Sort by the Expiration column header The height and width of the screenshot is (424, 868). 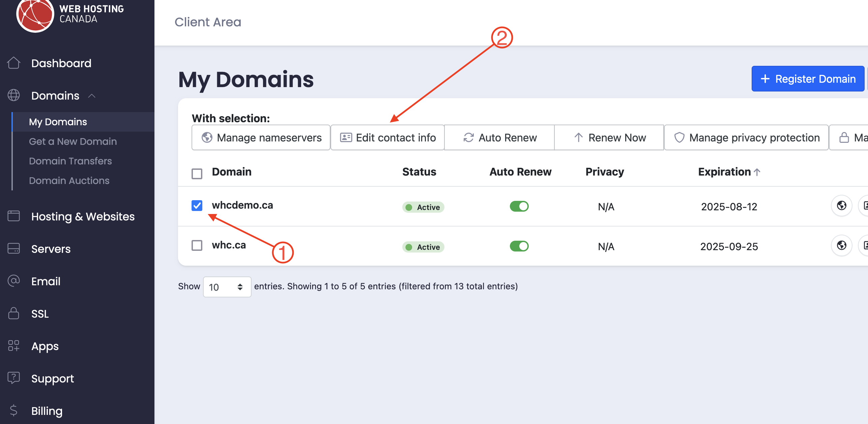click(x=724, y=172)
